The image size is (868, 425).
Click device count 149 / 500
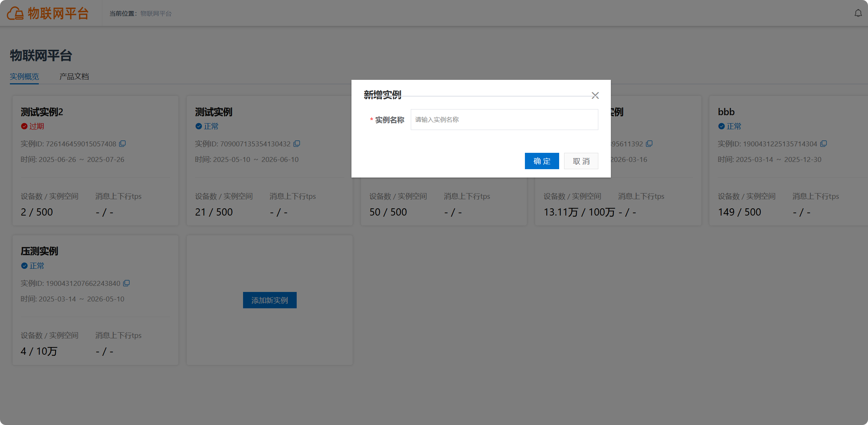739,212
